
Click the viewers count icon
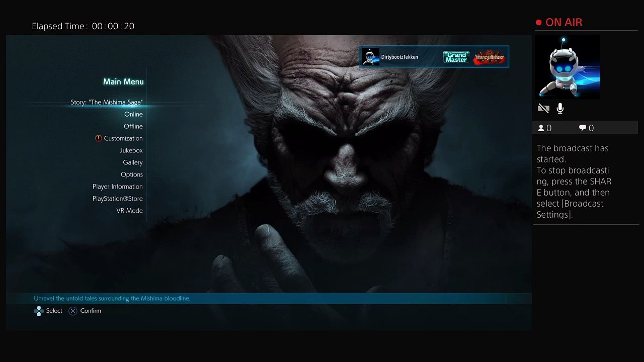(x=541, y=128)
